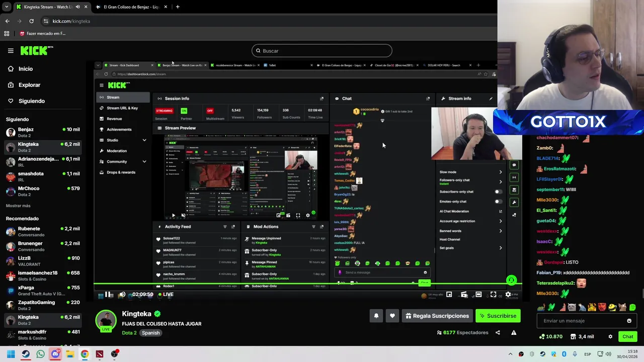Open the Kick hamburger menu

point(11,50)
